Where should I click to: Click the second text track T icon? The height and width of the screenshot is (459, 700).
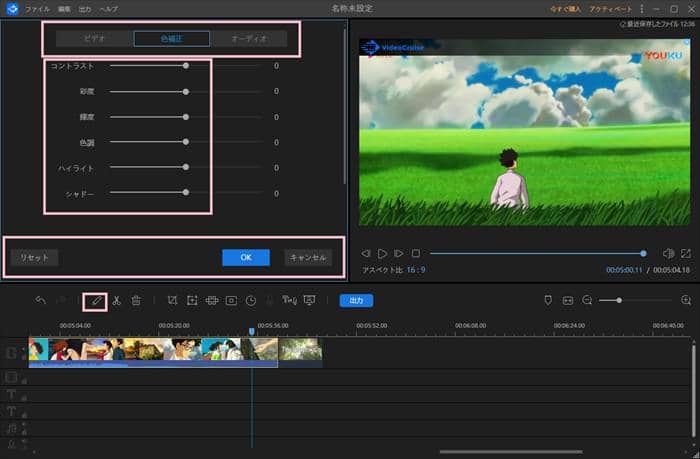pyautogui.click(x=11, y=411)
